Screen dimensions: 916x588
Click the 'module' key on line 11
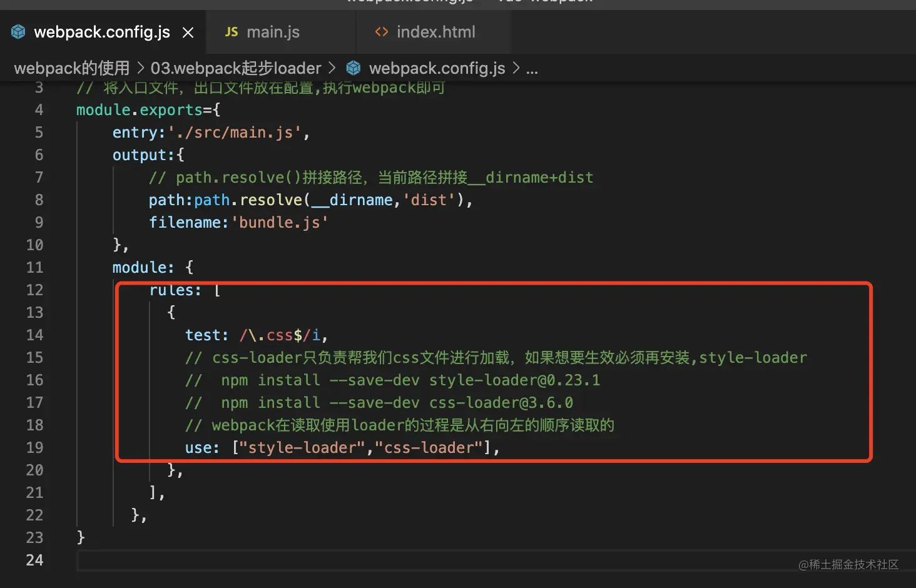point(140,268)
